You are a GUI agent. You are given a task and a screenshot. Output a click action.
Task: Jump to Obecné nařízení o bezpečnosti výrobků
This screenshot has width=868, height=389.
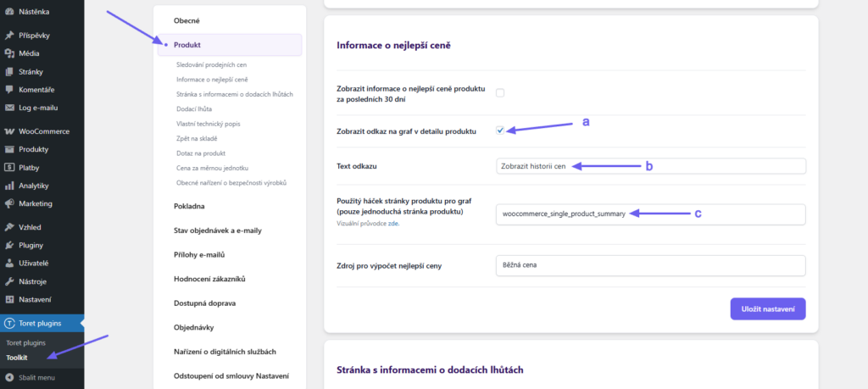click(231, 182)
